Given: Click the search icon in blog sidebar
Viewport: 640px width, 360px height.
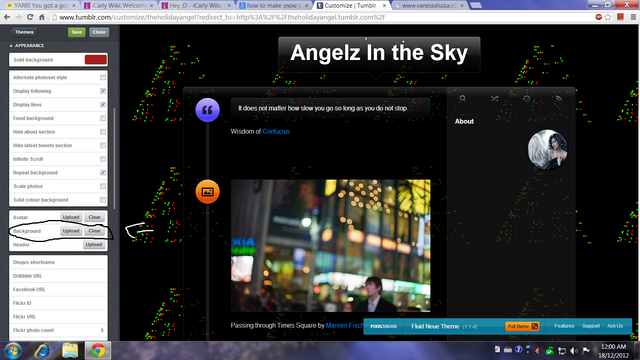Looking at the screenshot, I should coord(462,98).
